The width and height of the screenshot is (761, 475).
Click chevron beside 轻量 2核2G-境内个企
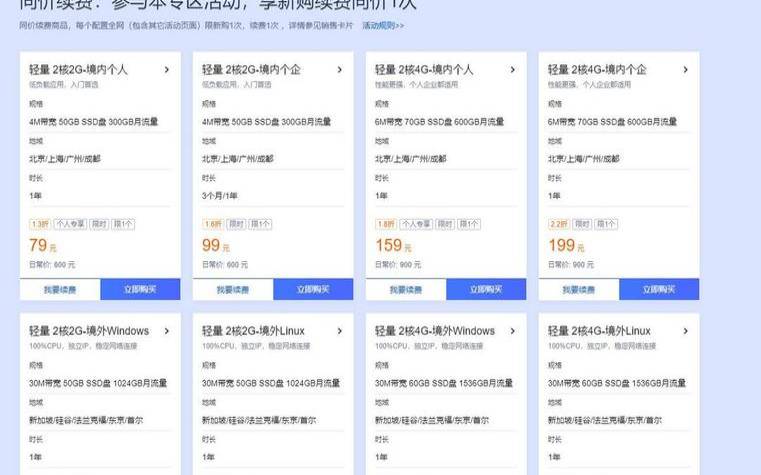[x=339, y=70]
